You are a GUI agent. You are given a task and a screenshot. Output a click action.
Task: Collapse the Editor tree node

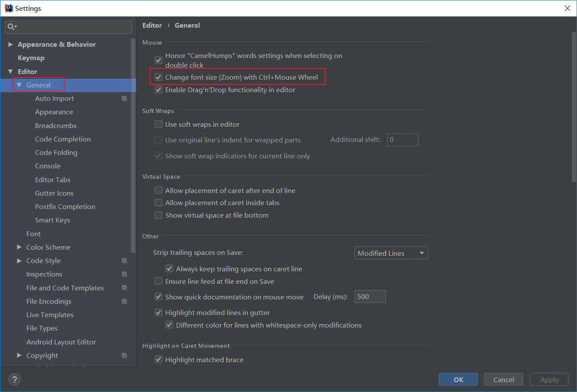[x=10, y=71]
